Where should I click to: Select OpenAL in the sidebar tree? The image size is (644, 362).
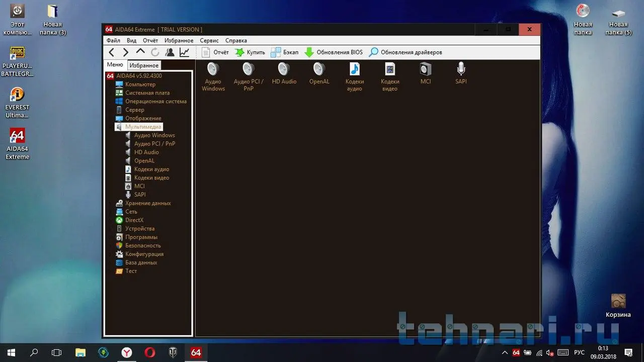[x=139, y=161]
